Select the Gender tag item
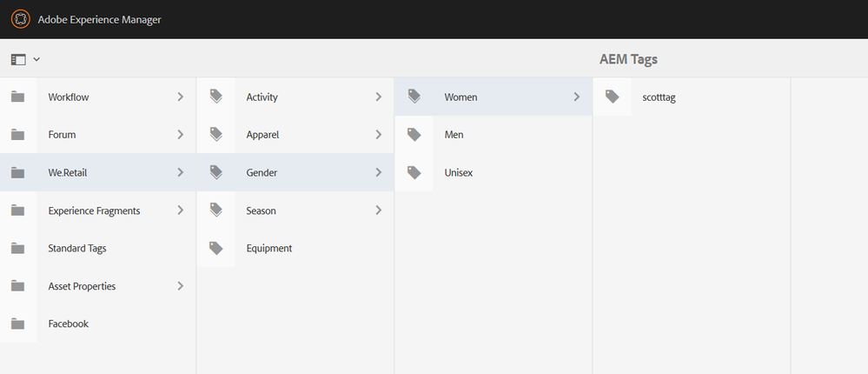Screen dimensions: 868x374 pyautogui.click(x=262, y=173)
